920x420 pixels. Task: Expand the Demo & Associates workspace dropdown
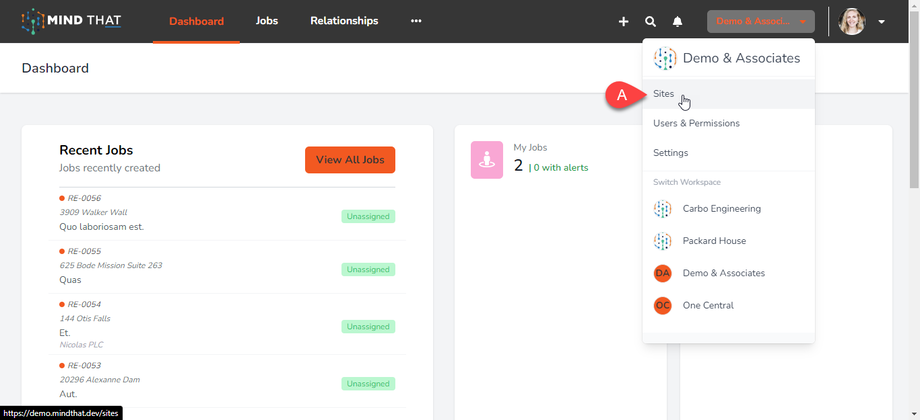pos(760,21)
